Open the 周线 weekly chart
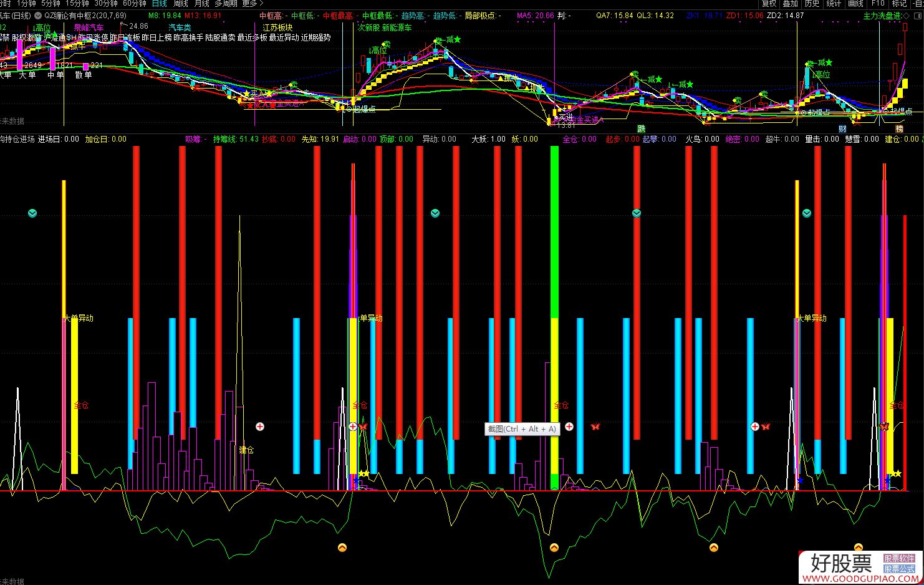 pos(181,4)
